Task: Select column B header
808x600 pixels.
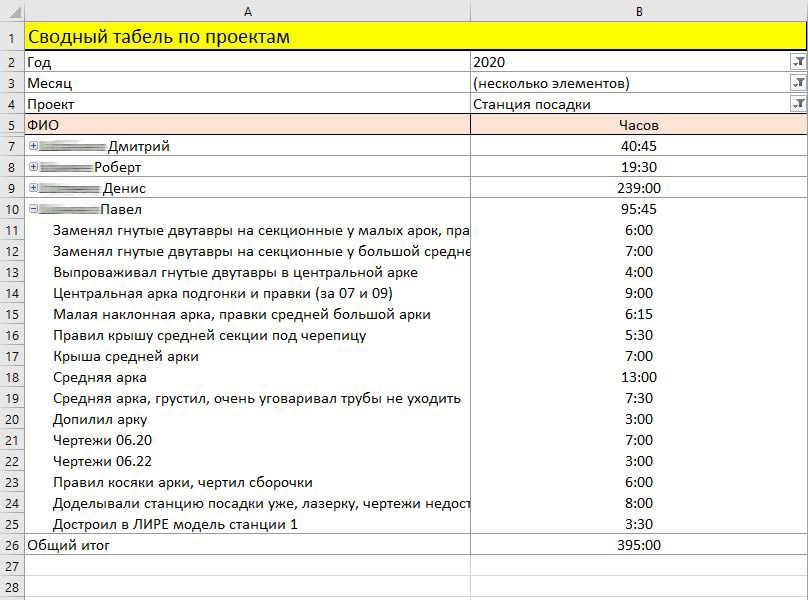Action: coord(639,11)
